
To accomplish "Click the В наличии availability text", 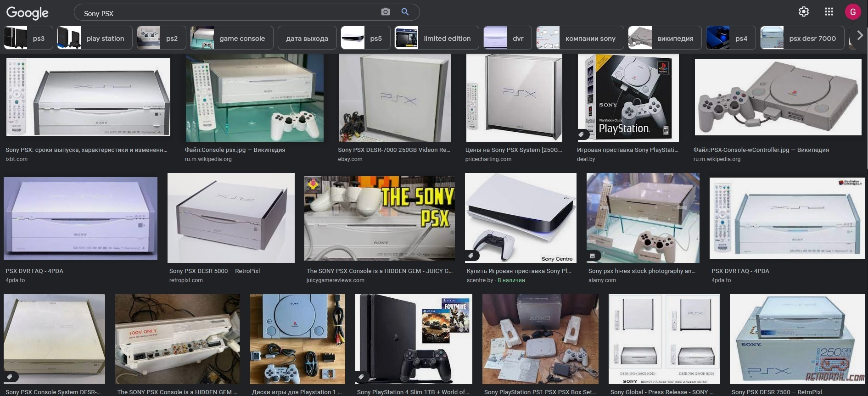I will coord(511,280).
